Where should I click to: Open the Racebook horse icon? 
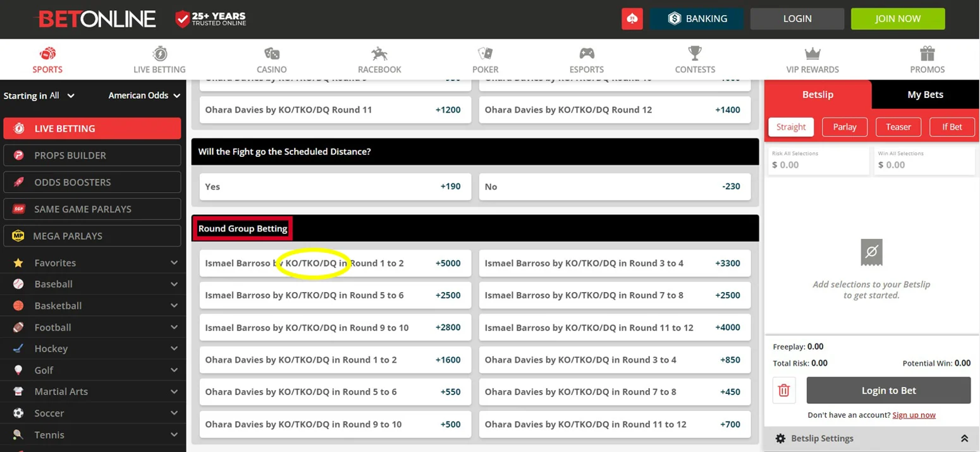click(379, 54)
